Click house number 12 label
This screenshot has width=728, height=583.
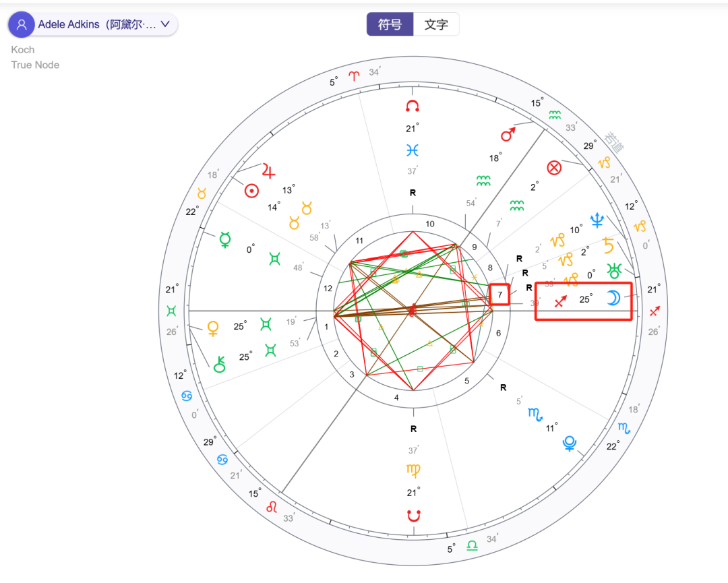(328, 288)
